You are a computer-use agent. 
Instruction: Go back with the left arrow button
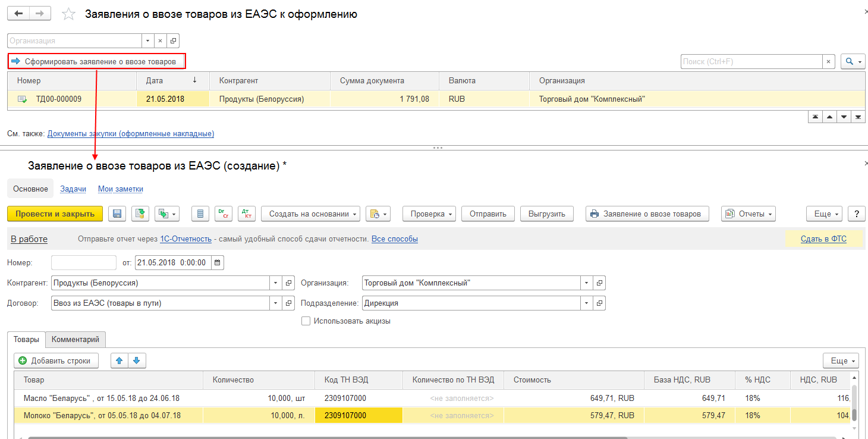[18, 13]
